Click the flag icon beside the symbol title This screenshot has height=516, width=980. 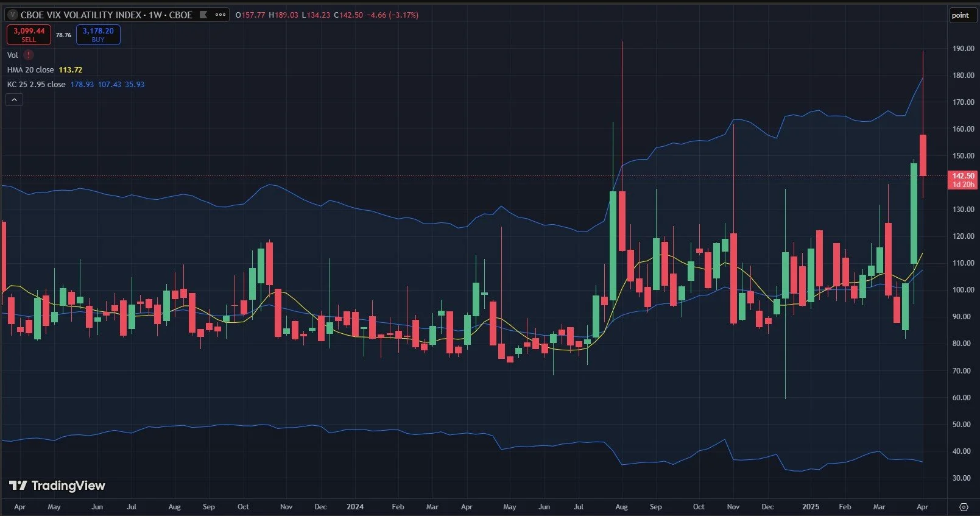click(203, 15)
